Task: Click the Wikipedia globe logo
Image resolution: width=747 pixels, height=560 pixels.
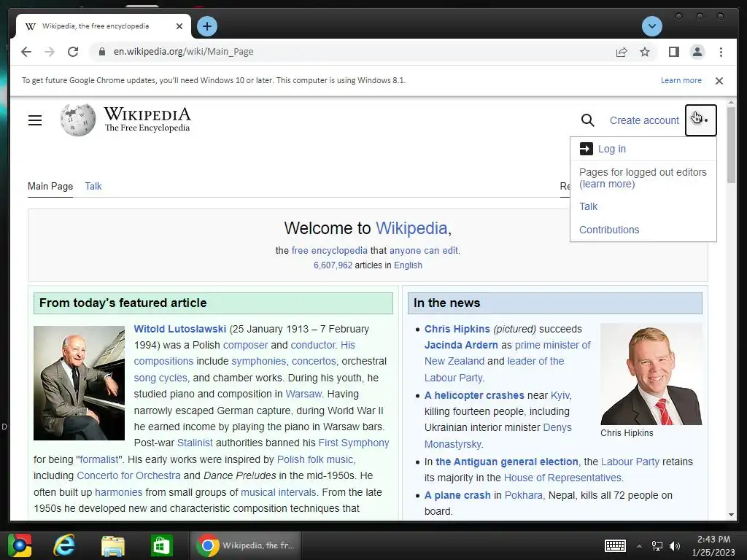Action: click(77, 120)
